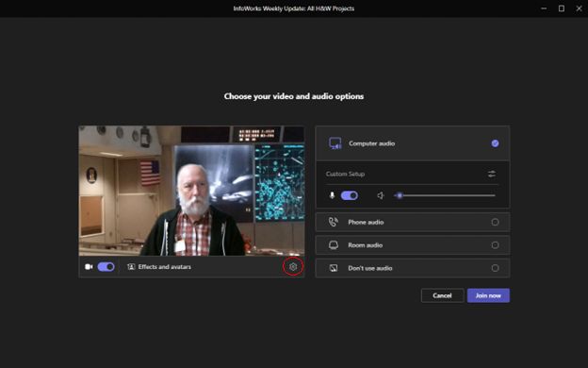The height and width of the screenshot is (368, 588).
Task: Choose Room audio radio button
Action: click(495, 245)
